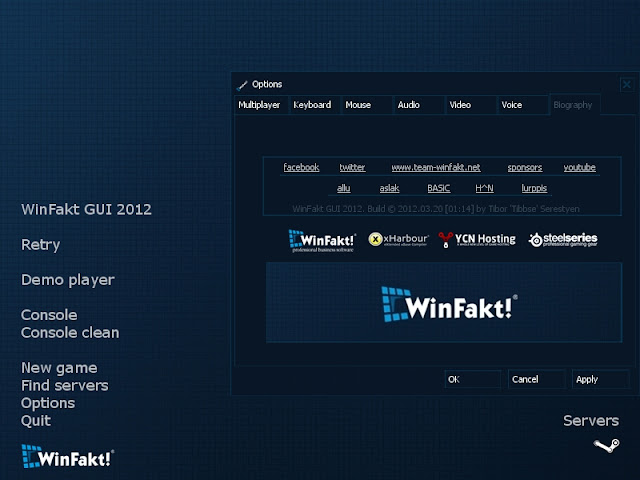The height and width of the screenshot is (480, 640).
Task: Open Find servers from main menu
Action: [65, 385]
